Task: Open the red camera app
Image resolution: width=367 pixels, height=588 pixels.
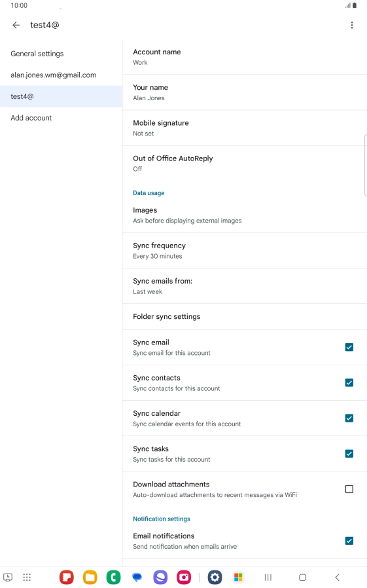Action: click(x=184, y=577)
